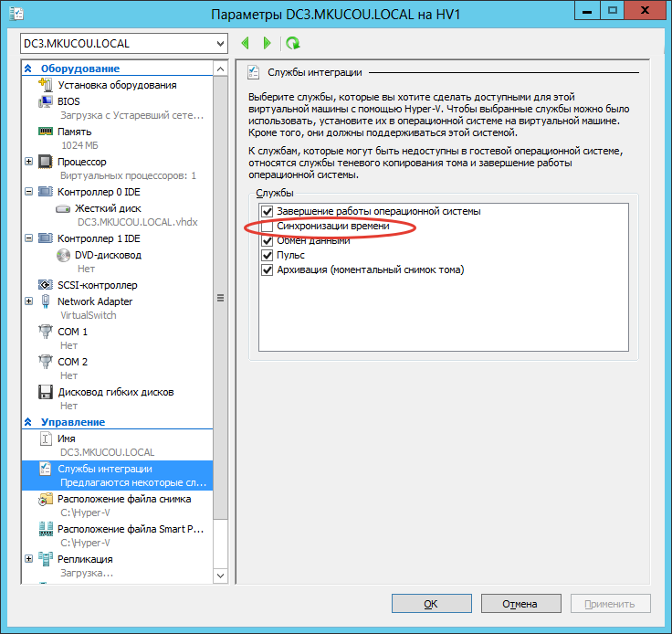Click the left panel vertical scrollbar down arrow

(x=219, y=575)
